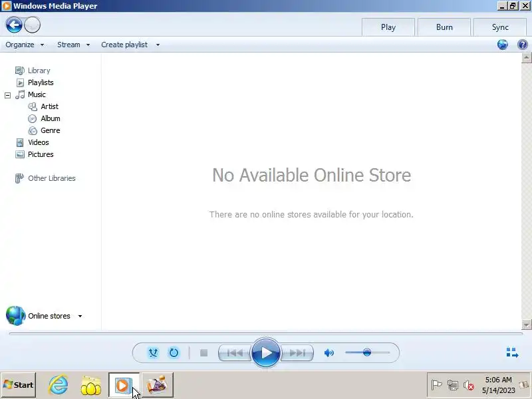This screenshot has width=532, height=399.
Task: Adjust the volume slider
Action: point(367,353)
